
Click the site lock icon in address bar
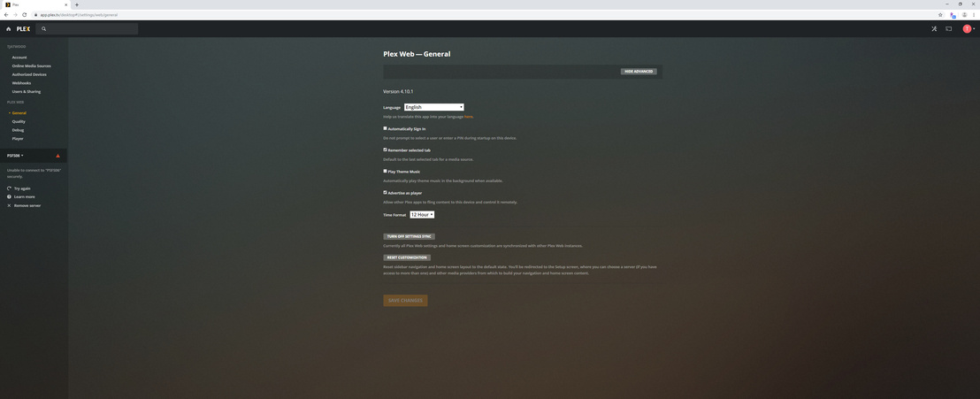(36, 14)
